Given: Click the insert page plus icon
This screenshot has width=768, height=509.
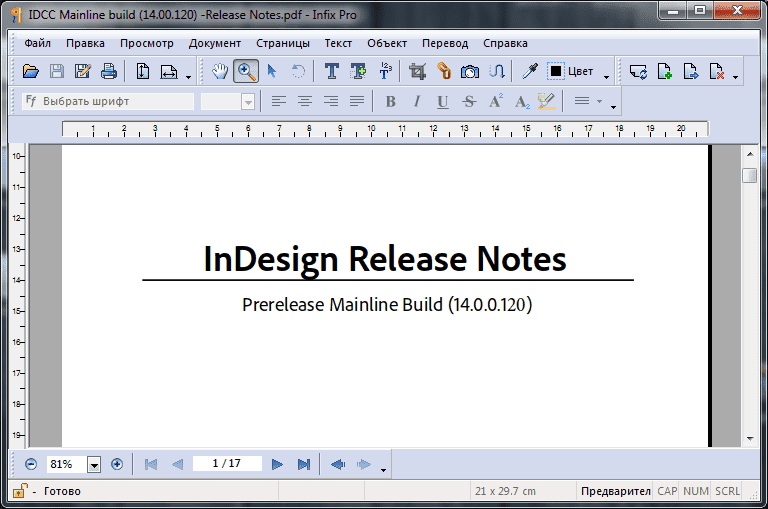Looking at the screenshot, I should 665,72.
